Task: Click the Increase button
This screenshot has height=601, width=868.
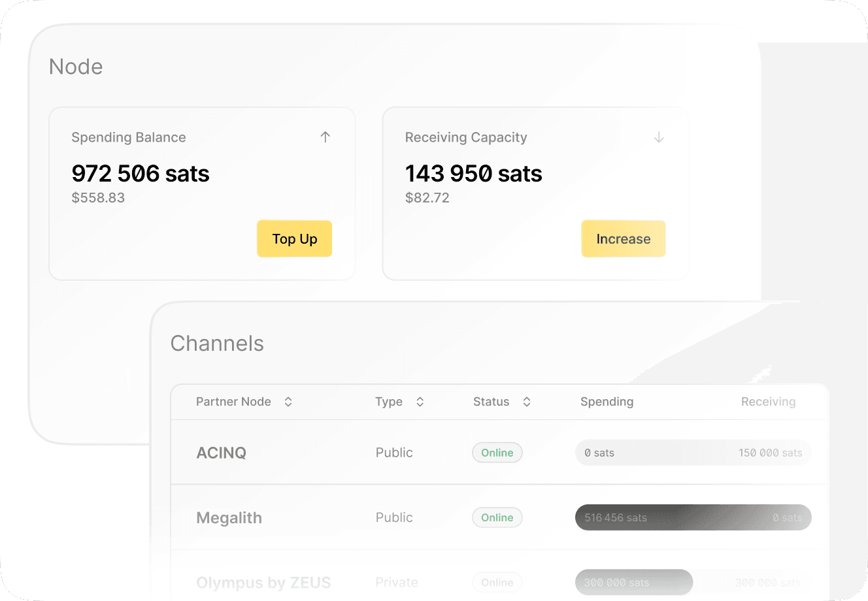Action: tap(624, 238)
